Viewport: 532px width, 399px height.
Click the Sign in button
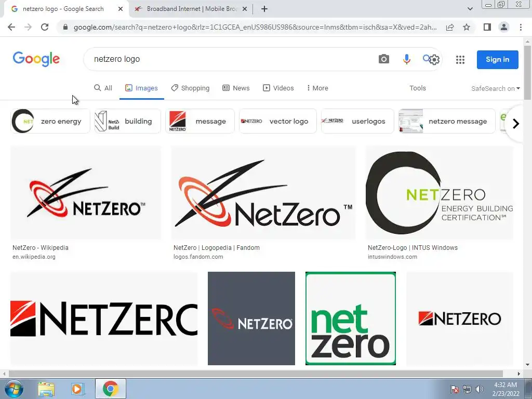pos(497,59)
